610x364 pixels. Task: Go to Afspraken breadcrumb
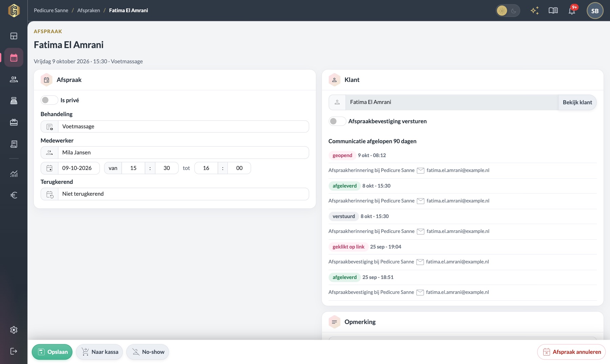click(88, 10)
